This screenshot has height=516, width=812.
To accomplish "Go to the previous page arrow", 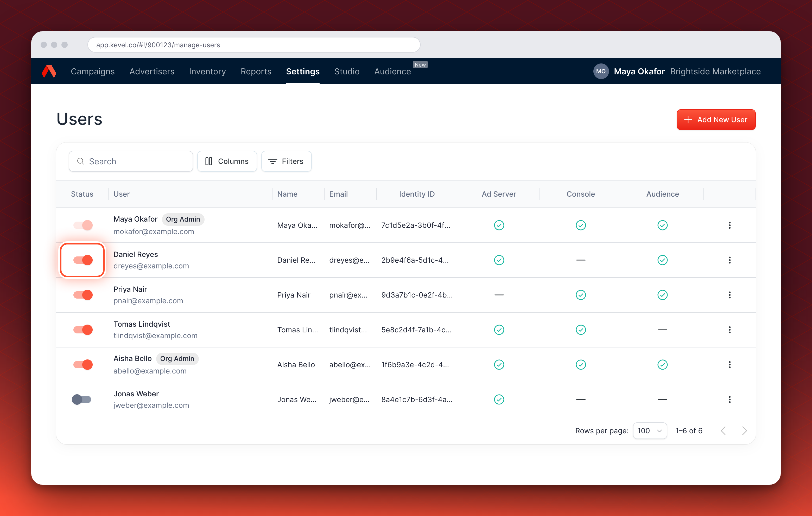I will pyautogui.click(x=723, y=431).
